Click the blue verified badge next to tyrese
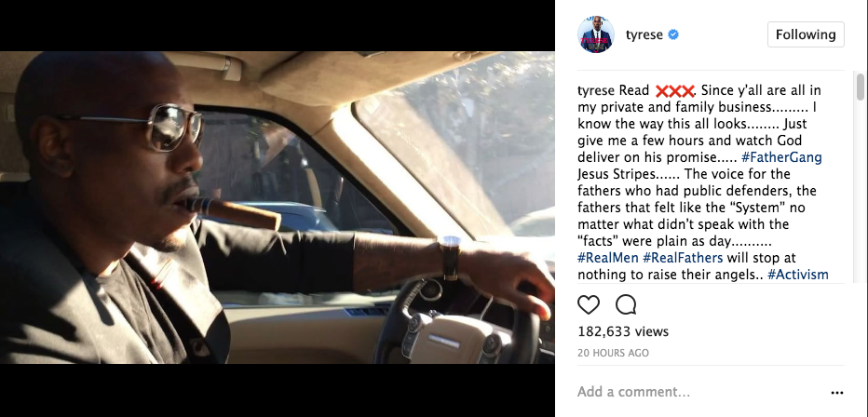The image size is (868, 417). pos(673,34)
